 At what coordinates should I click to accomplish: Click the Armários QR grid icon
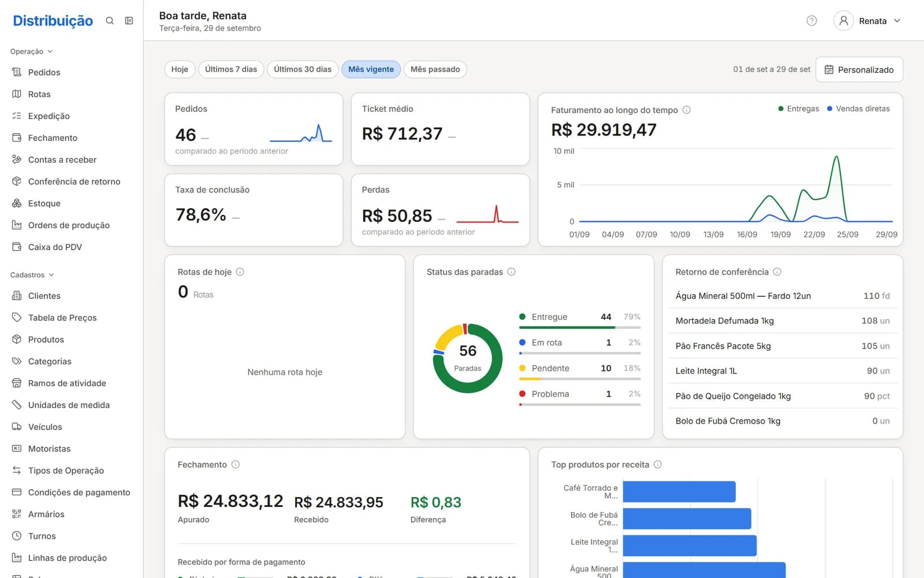[17, 514]
